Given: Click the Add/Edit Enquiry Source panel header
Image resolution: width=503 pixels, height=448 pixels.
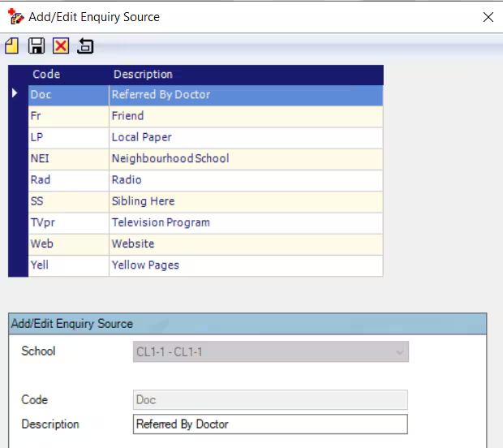Looking at the screenshot, I should coord(247,324).
